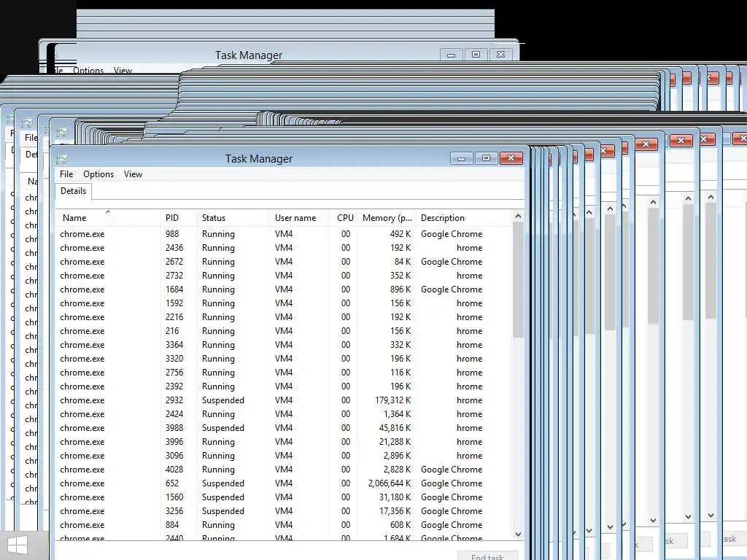Select the process with PID 3364
The width and height of the screenshot is (747, 560).
[x=284, y=344]
